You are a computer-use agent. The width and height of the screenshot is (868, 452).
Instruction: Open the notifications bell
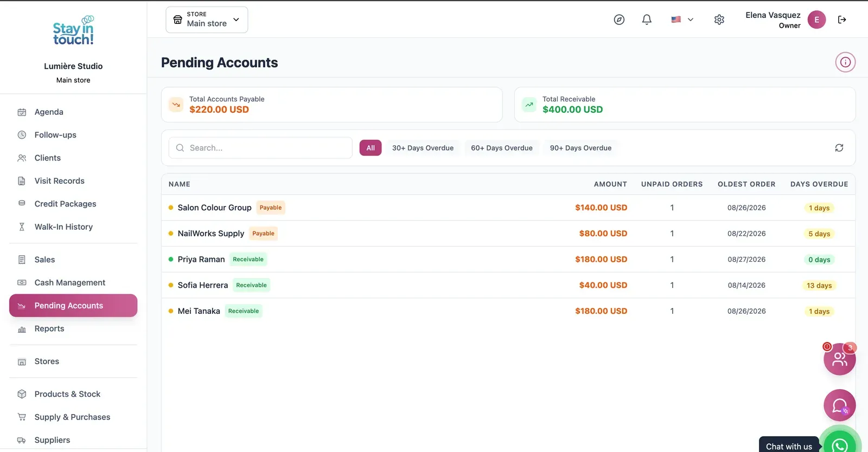click(x=647, y=20)
